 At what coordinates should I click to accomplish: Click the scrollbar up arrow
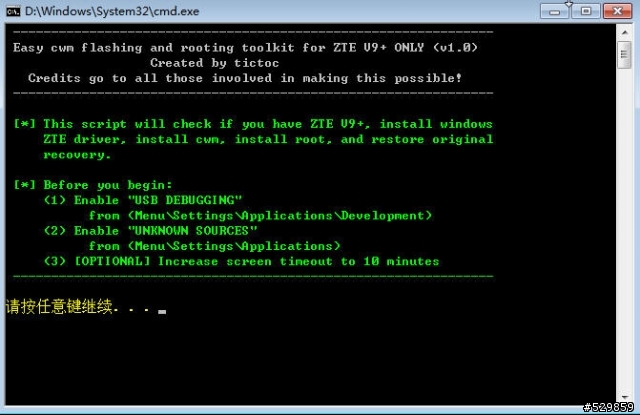click(x=624, y=32)
